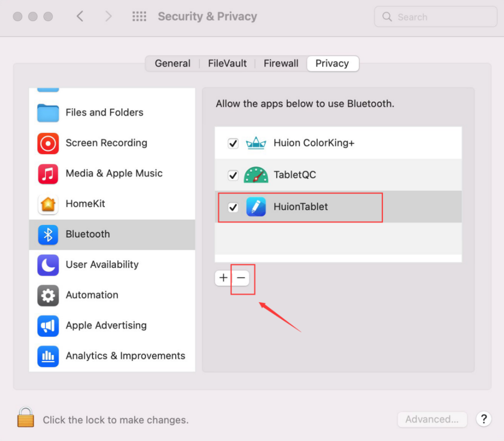Select the HuionTablet app name

301,207
